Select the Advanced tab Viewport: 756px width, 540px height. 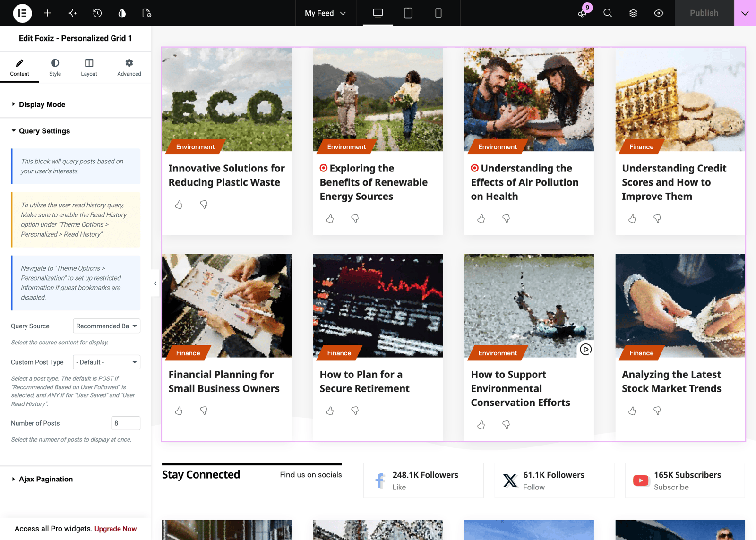coord(129,68)
